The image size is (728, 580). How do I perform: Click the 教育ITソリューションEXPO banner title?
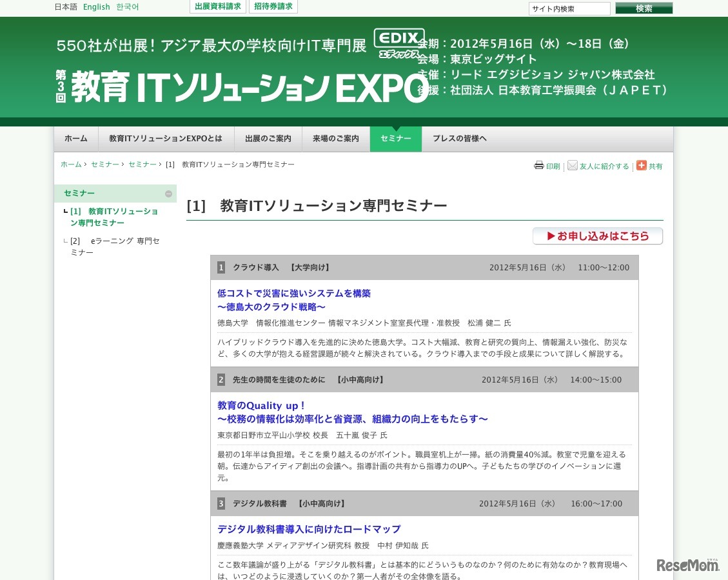pyautogui.click(x=241, y=87)
